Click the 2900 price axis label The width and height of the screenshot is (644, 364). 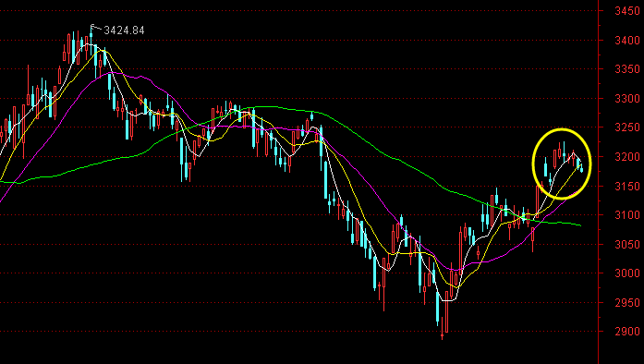[x=627, y=331]
